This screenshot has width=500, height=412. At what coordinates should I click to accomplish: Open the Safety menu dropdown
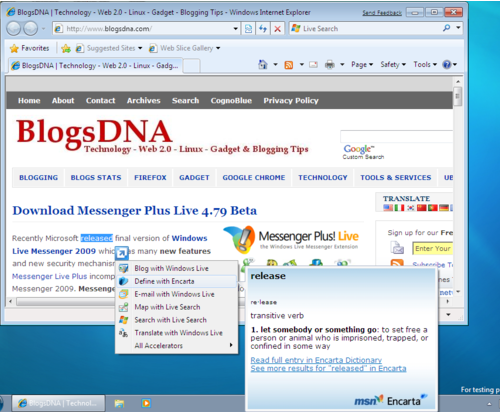(393, 64)
